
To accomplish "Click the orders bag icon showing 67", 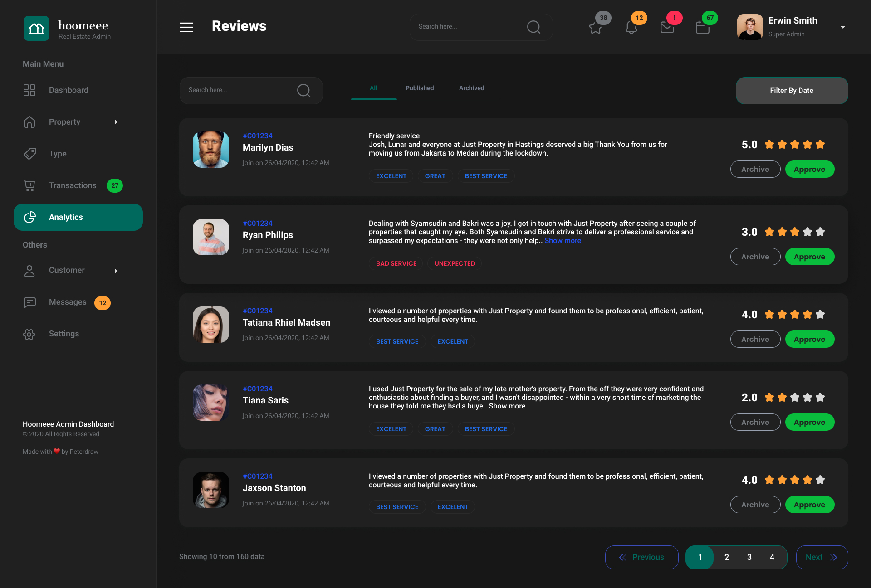I will click(x=702, y=28).
